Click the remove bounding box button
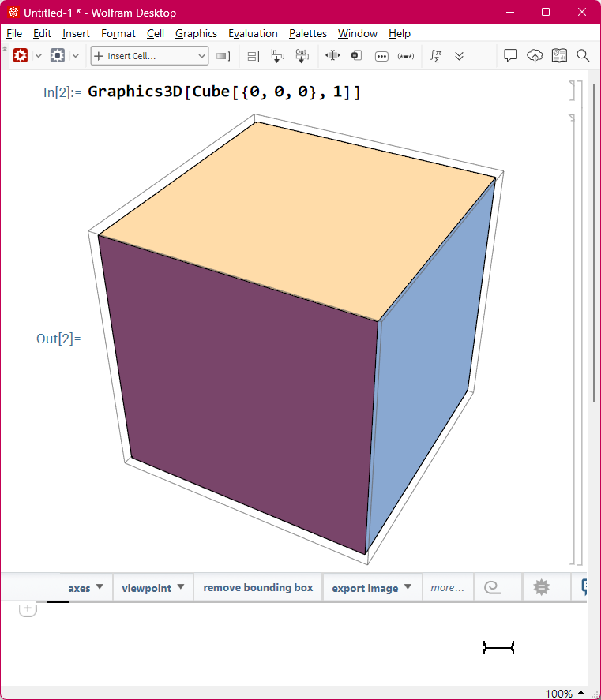 coord(257,587)
